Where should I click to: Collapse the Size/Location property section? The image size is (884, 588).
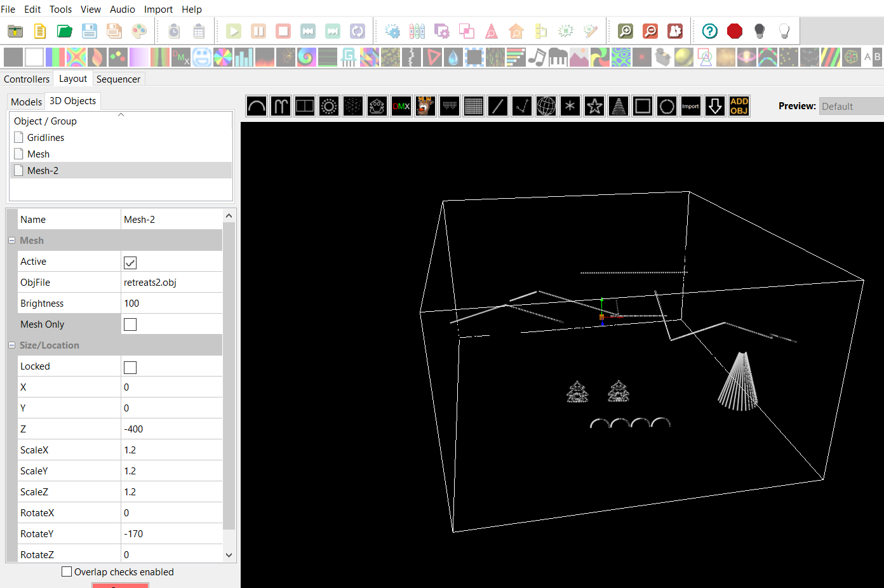pos(11,345)
